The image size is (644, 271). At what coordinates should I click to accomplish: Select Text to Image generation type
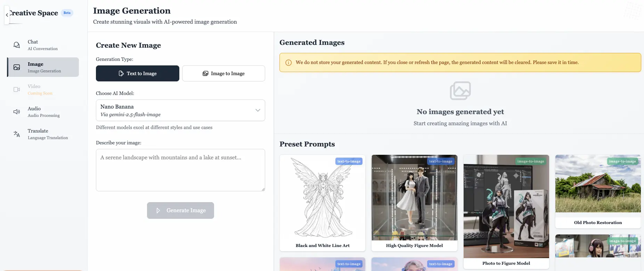pyautogui.click(x=138, y=73)
